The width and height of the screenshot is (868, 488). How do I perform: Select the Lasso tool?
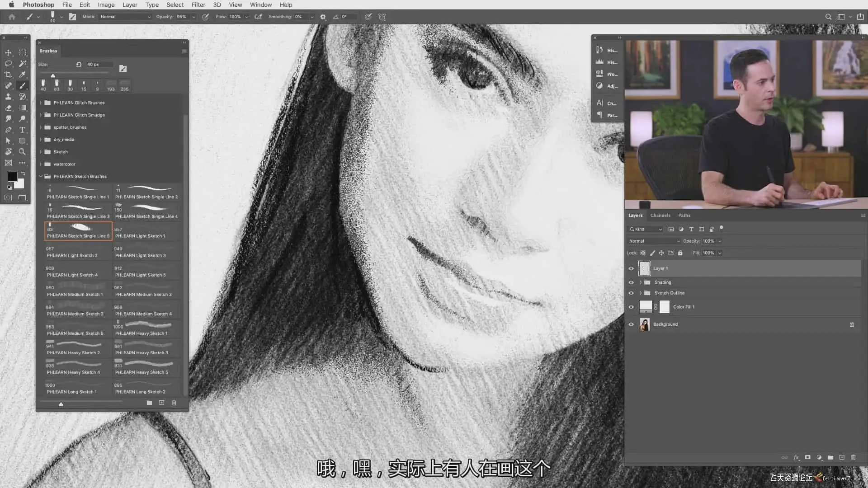tap(8, 64)
